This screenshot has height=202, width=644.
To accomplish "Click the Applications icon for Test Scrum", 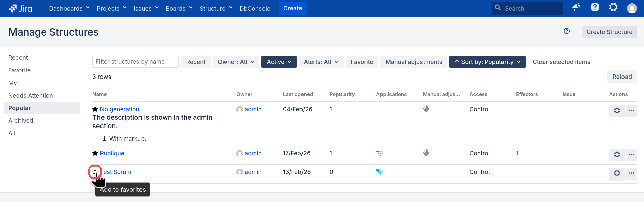I will (379, 172).
